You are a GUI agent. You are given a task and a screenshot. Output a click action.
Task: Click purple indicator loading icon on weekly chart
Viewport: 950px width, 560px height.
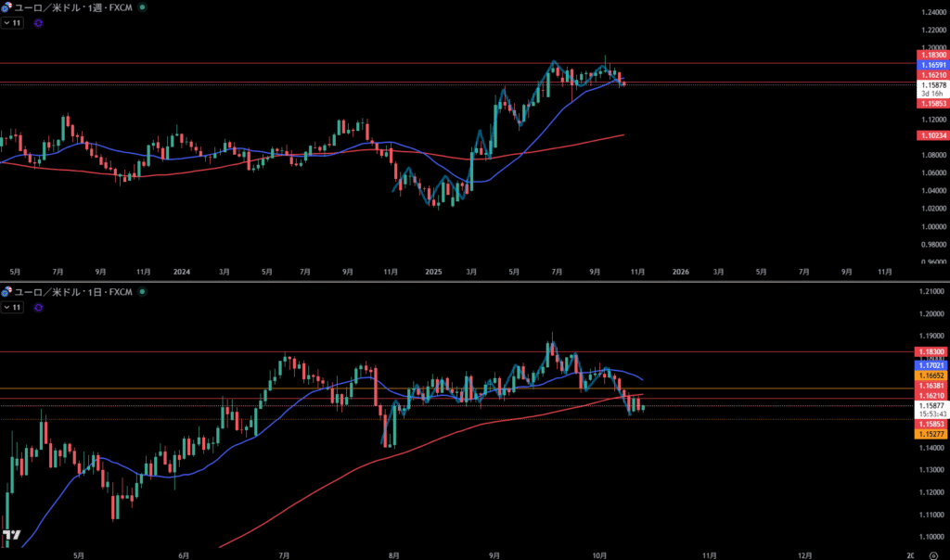coord(37,23)
